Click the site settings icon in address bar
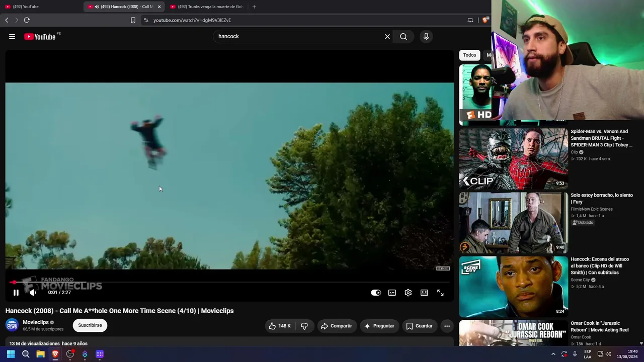Viewport: 644px width, 362px height. coord(146,20)
